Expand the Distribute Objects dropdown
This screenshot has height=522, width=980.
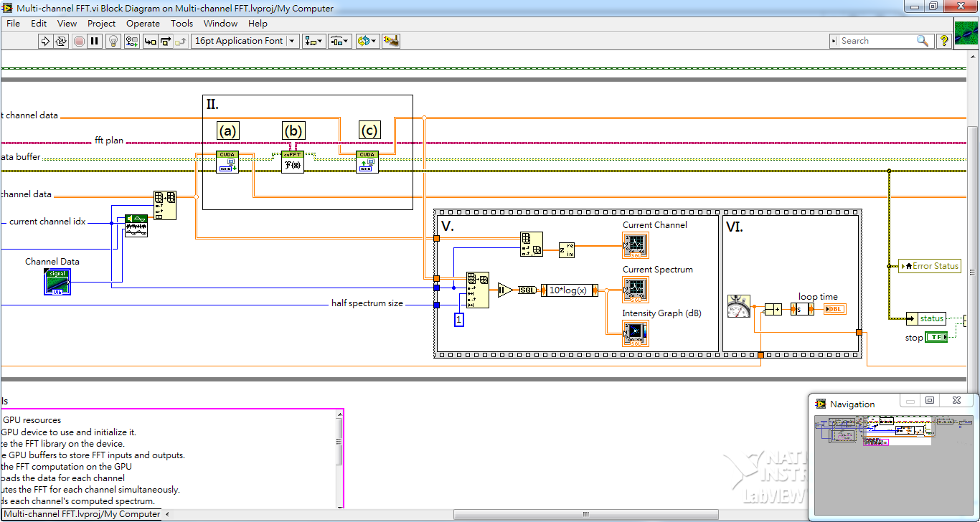coord(340,41)
